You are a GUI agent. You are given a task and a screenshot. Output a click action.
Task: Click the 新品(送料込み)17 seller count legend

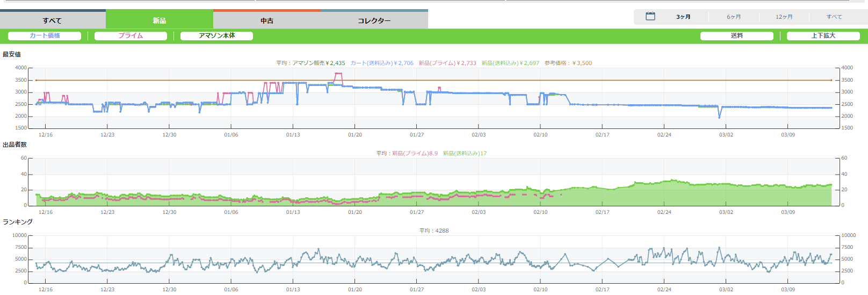pyautogui.click(x=465, y=154)
